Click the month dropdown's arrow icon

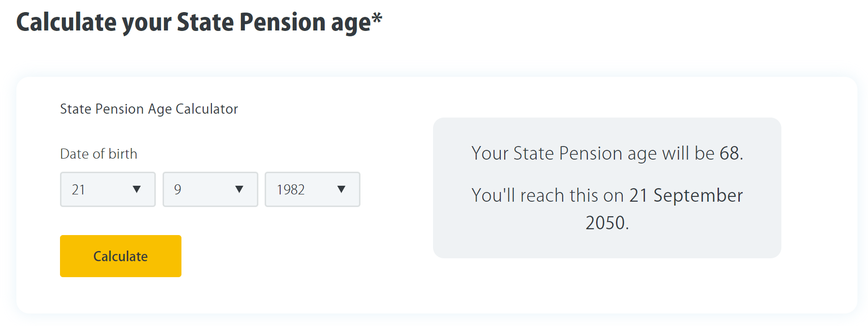coord(240,190)
